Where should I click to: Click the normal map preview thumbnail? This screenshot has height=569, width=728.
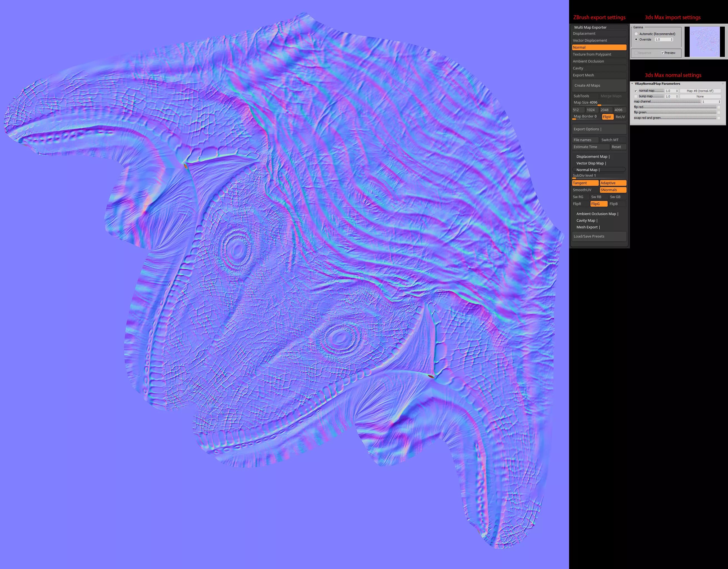(x=704, y=42)
